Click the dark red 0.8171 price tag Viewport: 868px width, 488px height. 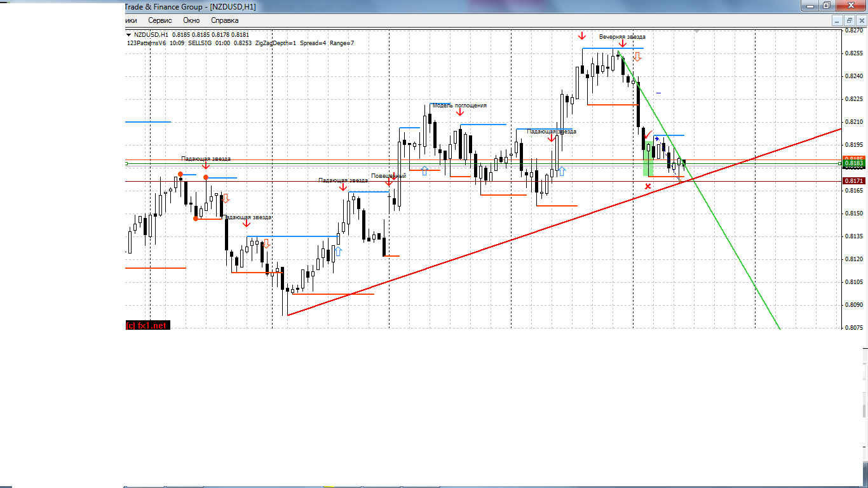(854, 181)
